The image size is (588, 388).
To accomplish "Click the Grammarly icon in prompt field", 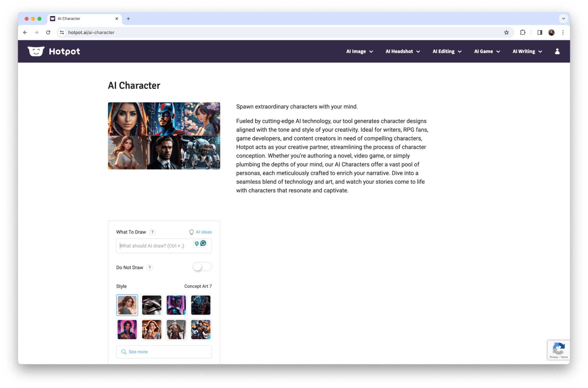I will click(x=203, y=243).
